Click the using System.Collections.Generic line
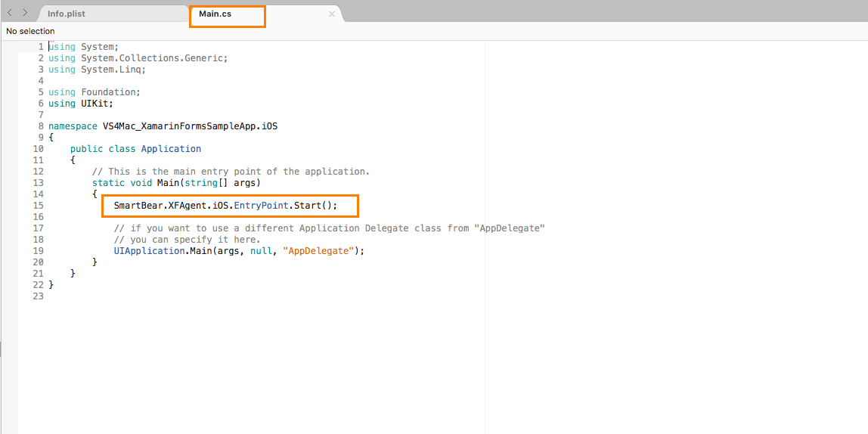Image resolution: width=868 pixels, height=434 pixels. (x=138, y=58)
